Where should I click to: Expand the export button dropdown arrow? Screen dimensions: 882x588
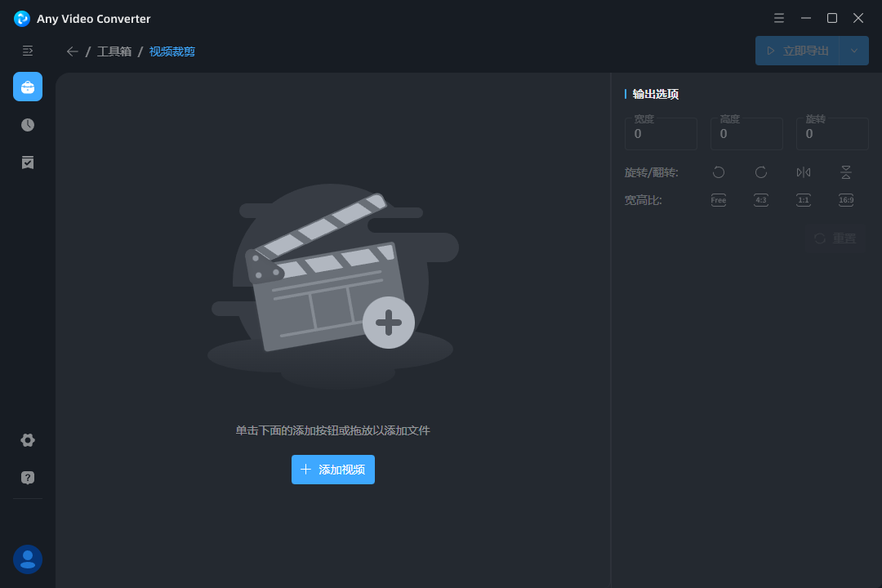point(854,51)
